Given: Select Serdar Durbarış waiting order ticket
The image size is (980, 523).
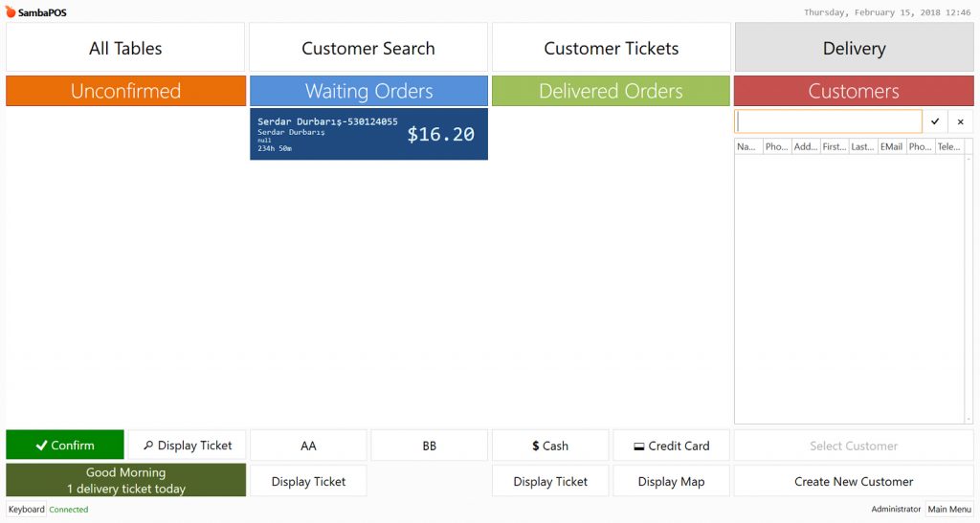Looking at the screenshot, I should coord(368,134).
